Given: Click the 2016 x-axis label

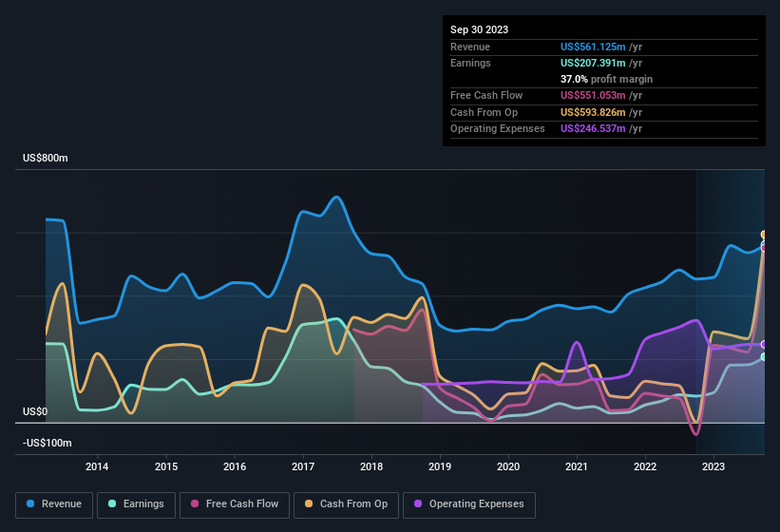Looking at the screenshot, I should pyautogui.click(x=235, y=466).
